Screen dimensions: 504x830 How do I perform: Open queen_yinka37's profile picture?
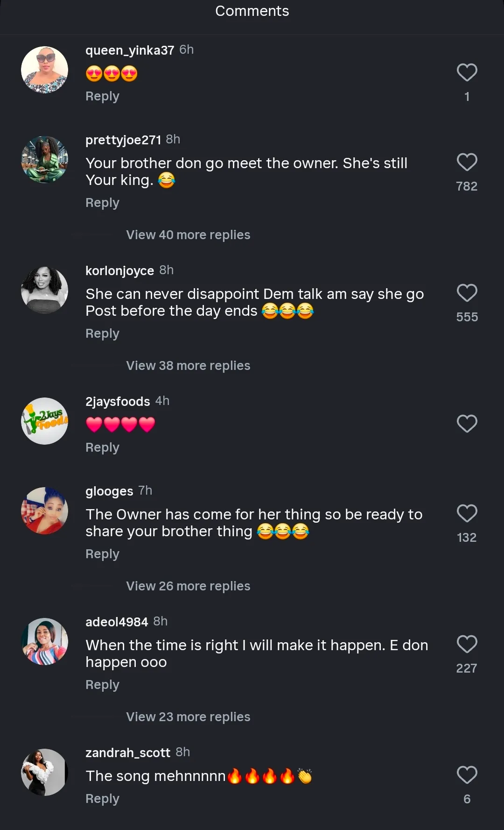45,70
